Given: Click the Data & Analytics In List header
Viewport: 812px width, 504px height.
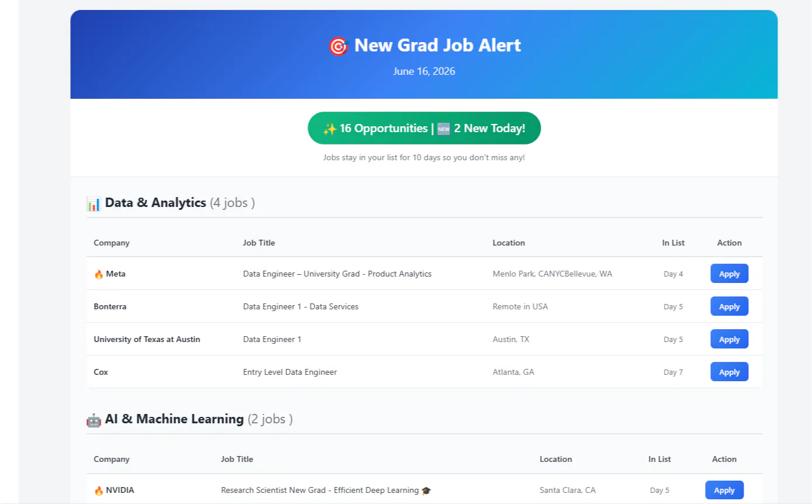Looking at the screenshot, I should coord(673,243).
